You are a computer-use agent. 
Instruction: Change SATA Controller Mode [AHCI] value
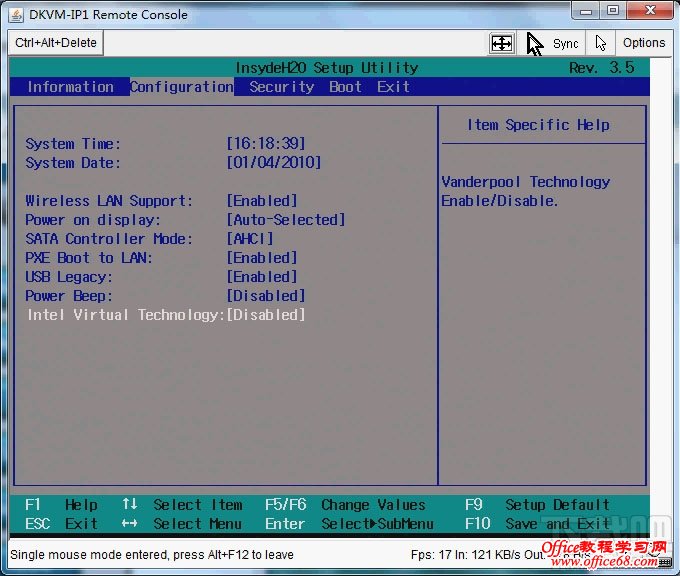click(x=250, y=239)
